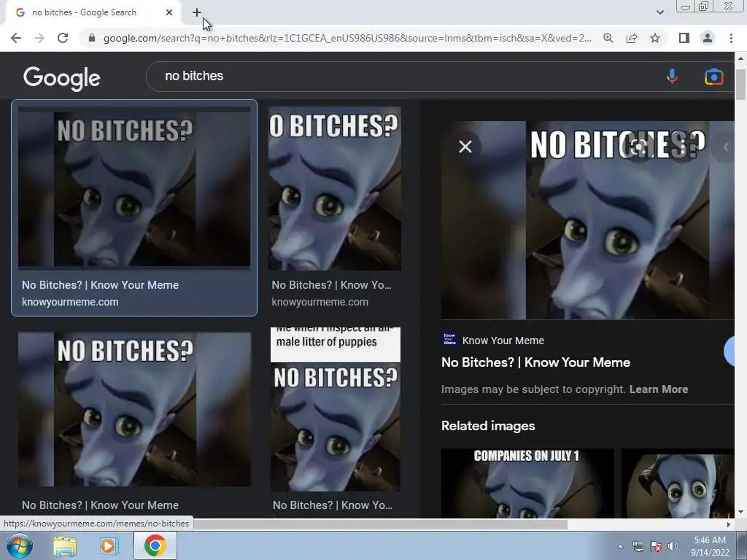The width and height of the screenshot is (747, 560).
Task: Click the forward navigation arrow
Action: click(39, 38)
